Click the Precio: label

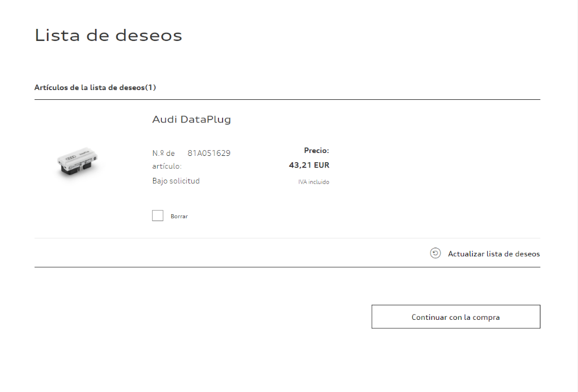point(316,151)
